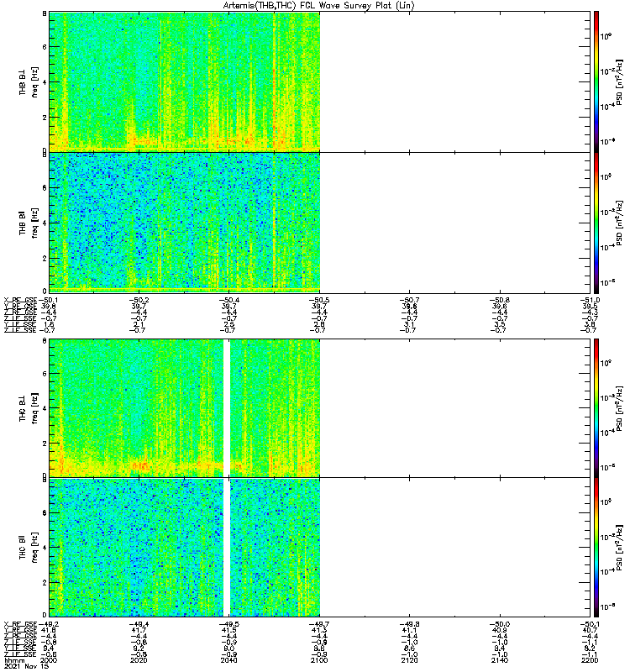
Task: Click the 2020 time tick label
Action: (139, 660)
